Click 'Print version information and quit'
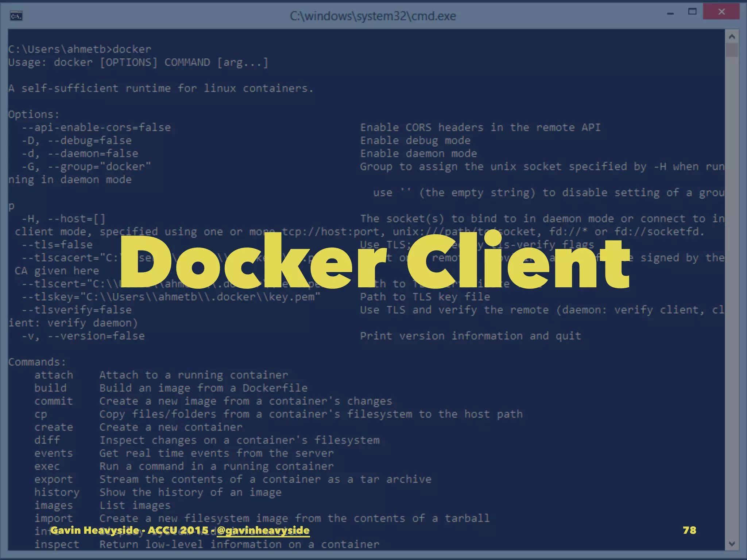Image resolution: width=747 pixels, height=560 pixels. [471, 336]
